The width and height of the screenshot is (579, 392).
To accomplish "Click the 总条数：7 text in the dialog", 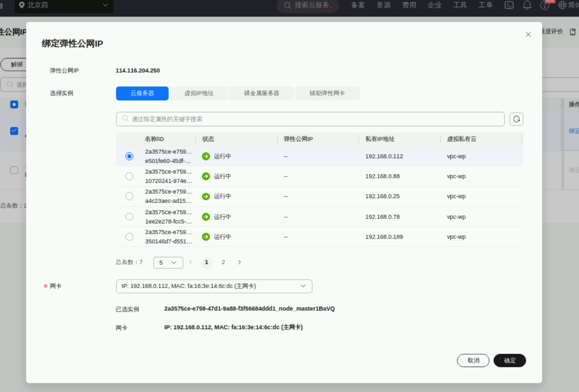I will (129, 262).
